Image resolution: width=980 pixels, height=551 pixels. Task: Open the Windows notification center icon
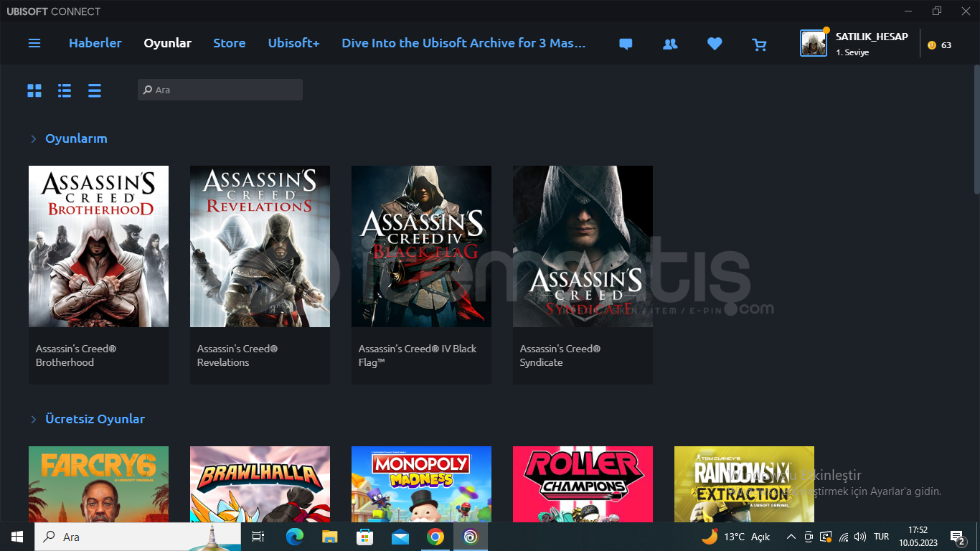click(957, 537)
